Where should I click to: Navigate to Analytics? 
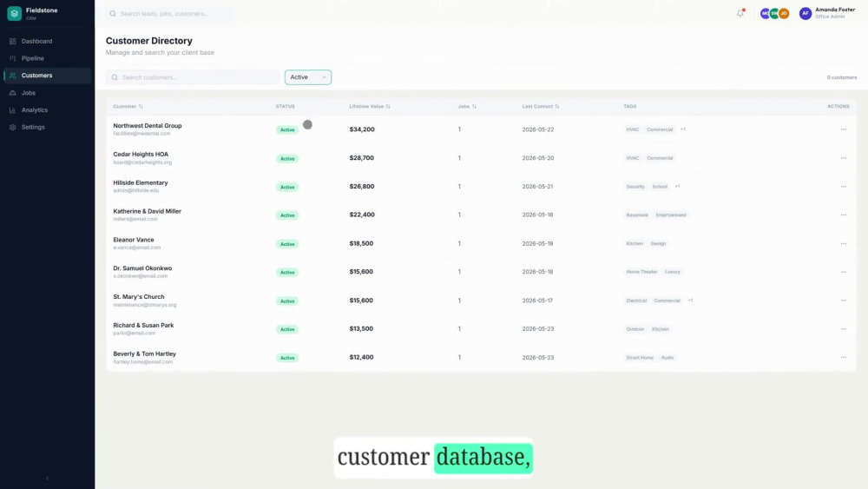click(47, 110)
